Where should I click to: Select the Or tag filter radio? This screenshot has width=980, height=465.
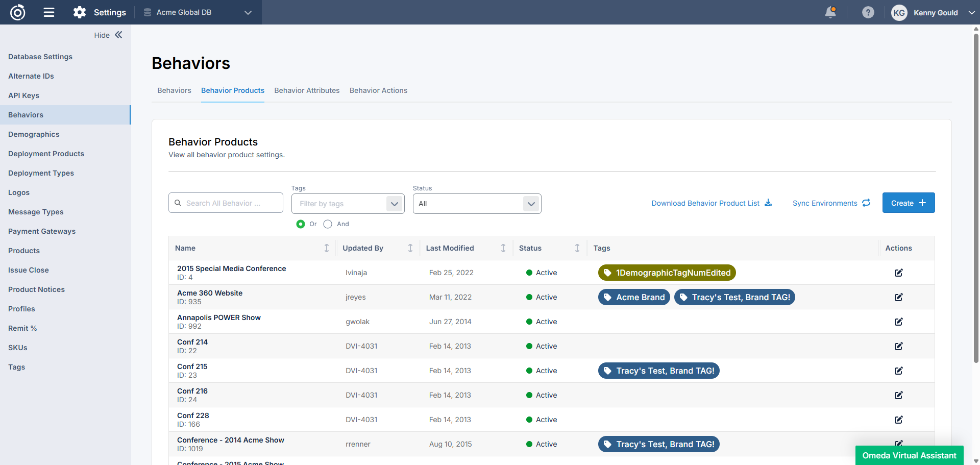301,224
